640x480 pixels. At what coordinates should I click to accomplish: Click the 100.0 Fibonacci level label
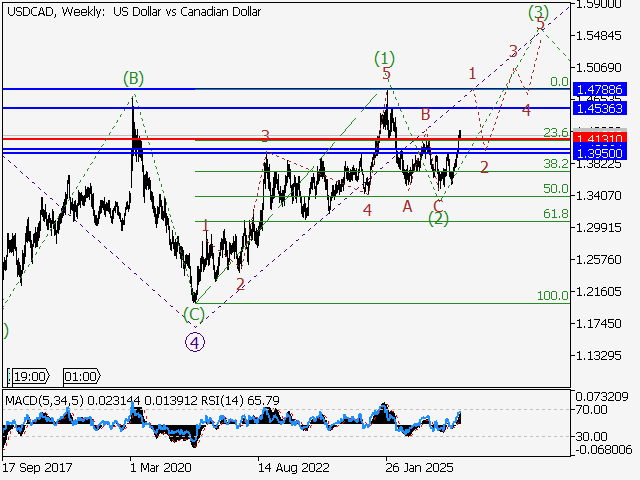[553, 296]
